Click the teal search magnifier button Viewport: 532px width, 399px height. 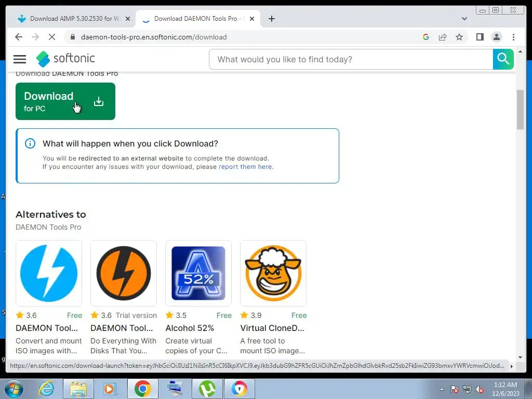(503, 59)
